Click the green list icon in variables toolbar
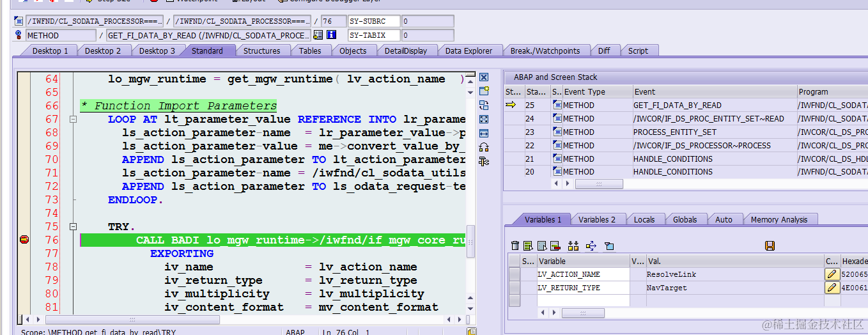868x335 pixels. (x=528, y=245)
